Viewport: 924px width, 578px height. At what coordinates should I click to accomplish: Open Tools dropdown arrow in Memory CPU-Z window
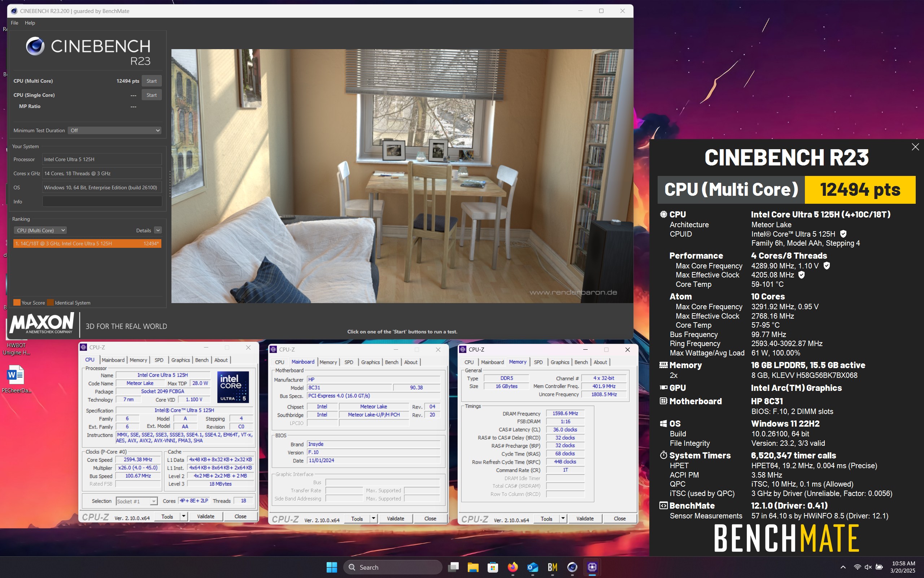[563, 519]
